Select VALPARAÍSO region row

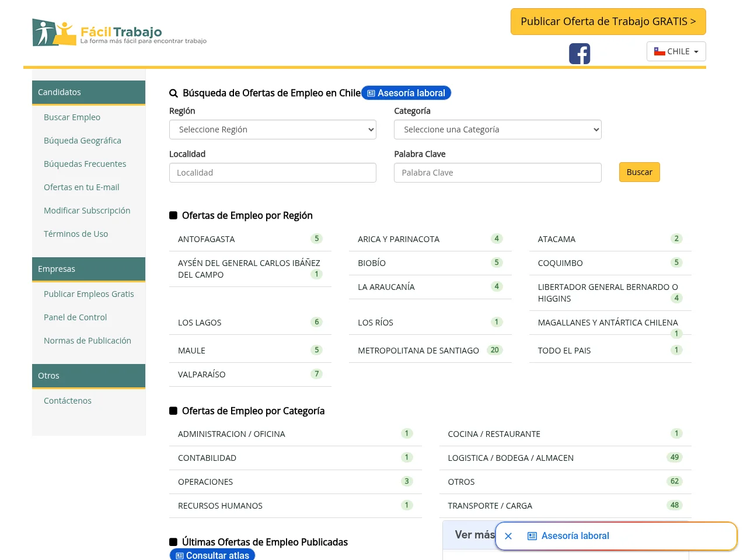point(250,374)
